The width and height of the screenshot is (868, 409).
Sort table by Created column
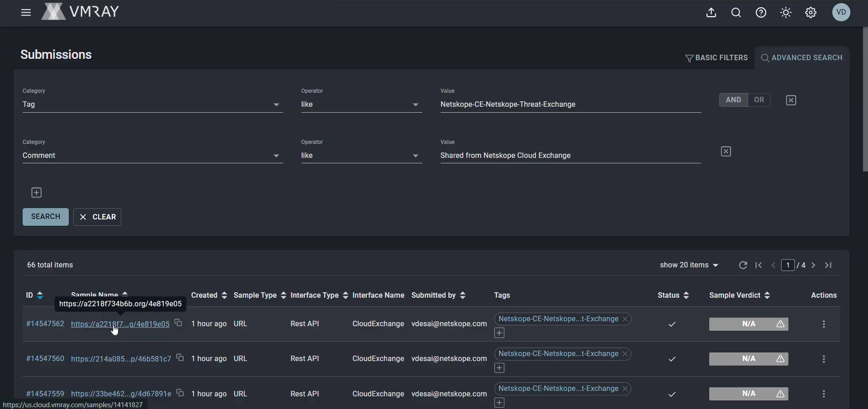tap(224, 295)
